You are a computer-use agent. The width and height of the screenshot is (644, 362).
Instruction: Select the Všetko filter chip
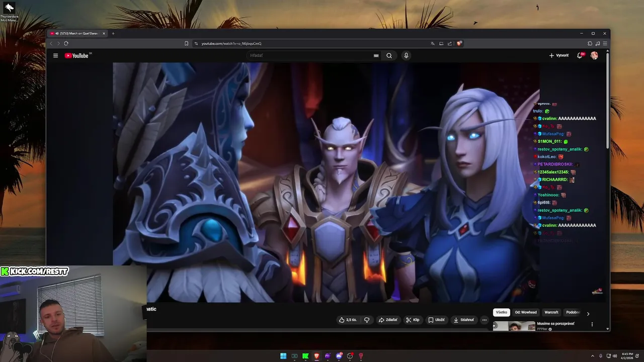click(502, 312)
